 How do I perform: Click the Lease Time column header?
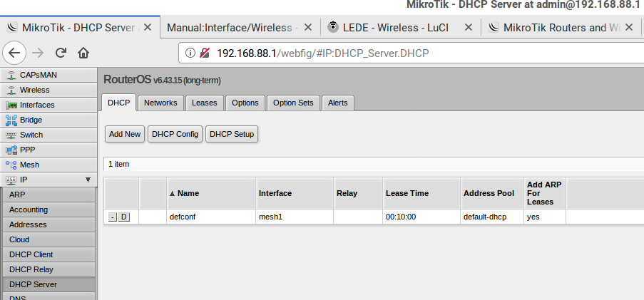[421, 193]
